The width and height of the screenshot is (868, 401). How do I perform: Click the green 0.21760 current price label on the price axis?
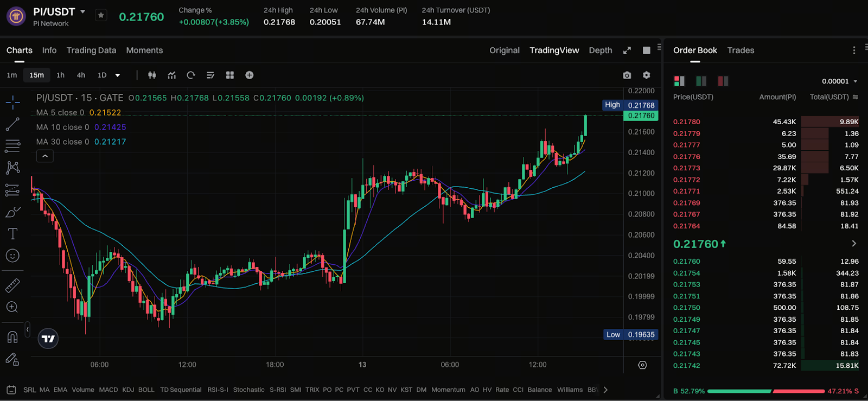641,116
